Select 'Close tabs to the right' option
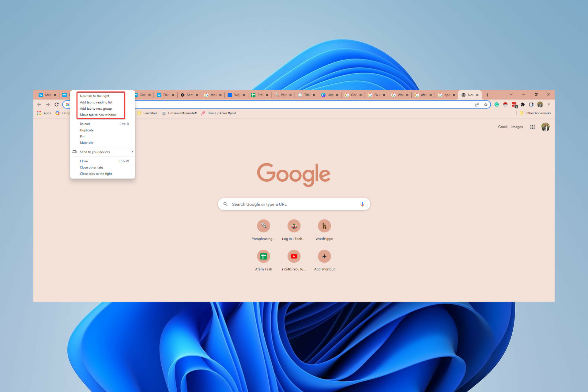 pos(95,174)
